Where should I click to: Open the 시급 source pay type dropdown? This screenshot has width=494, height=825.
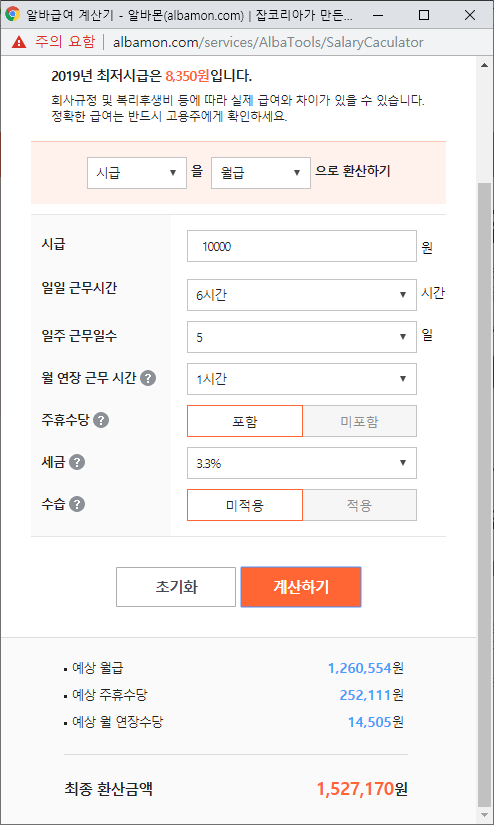[x=137, y=173]
